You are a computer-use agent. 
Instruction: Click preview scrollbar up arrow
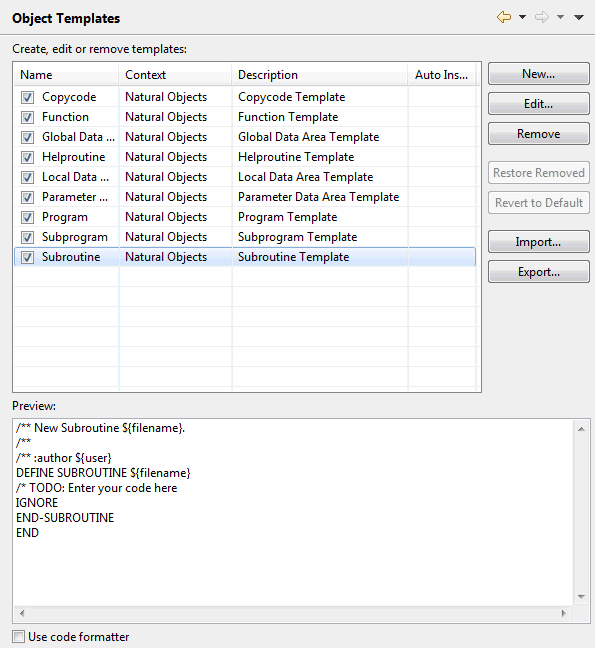pos(581,429)
